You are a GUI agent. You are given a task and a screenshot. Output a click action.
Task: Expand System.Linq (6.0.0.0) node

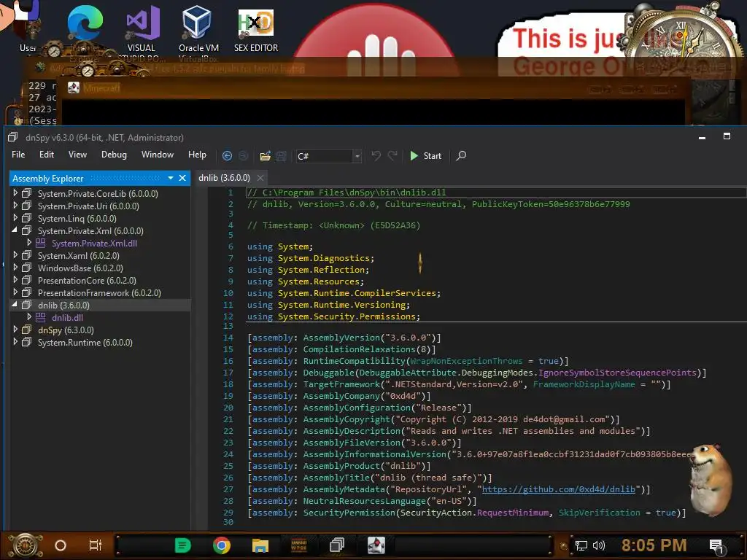coord(15,217)
